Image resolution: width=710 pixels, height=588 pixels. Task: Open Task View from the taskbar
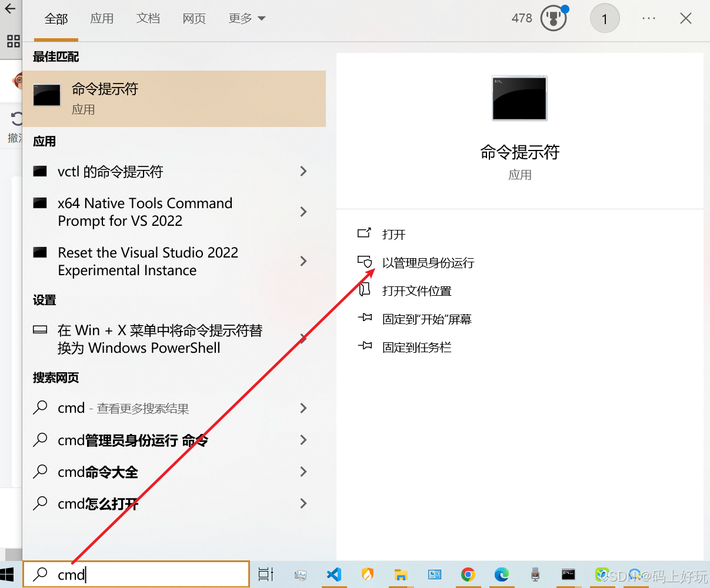pos(266,574)
